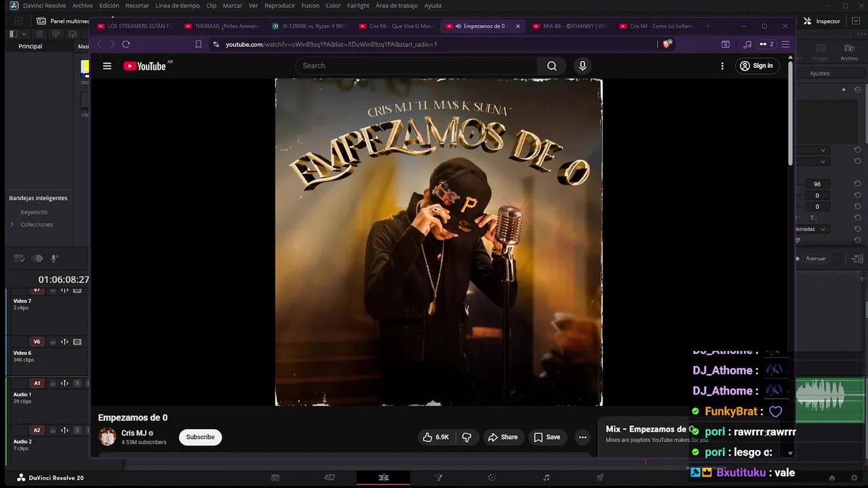Open the second Inspector dropdown combo box
This screenshot has width=868, height=488.
pos(814,161)
